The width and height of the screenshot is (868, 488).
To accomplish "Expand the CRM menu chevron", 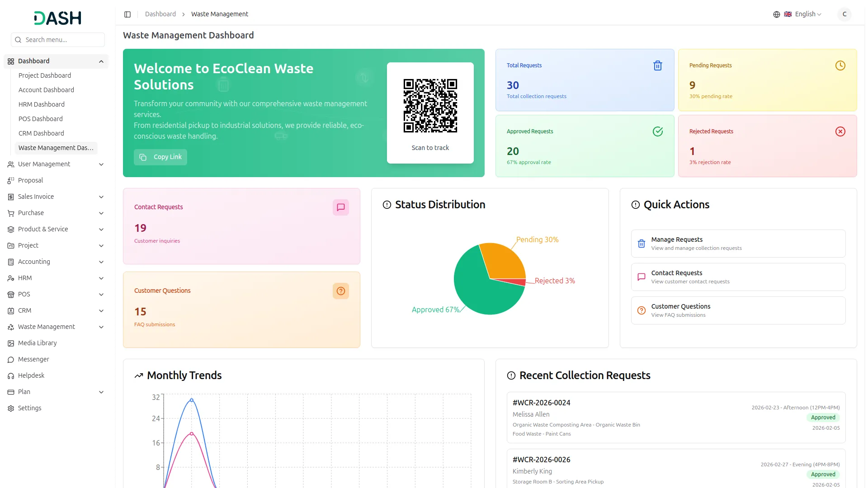I will [101, 311].
